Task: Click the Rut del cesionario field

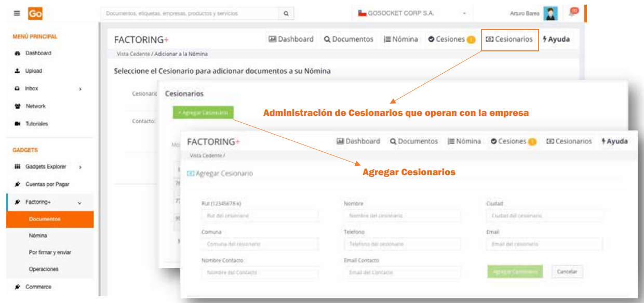Action: (x=260, y=215)
